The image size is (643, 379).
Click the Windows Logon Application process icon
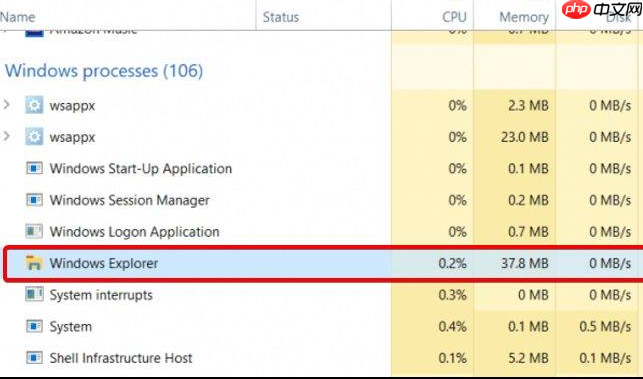click(x=34, y=231)
